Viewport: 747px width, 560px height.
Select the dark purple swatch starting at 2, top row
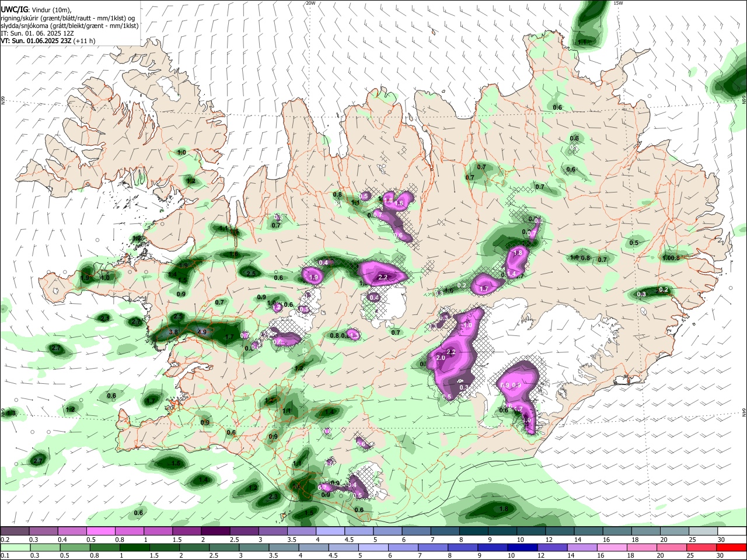[215, 531]
